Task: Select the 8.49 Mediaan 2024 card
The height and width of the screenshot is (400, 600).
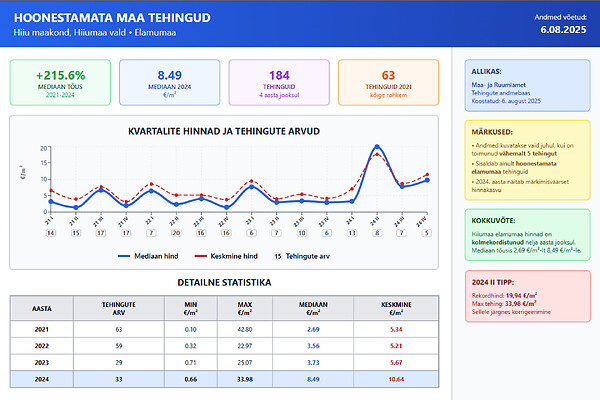Action: click(169, 83)
